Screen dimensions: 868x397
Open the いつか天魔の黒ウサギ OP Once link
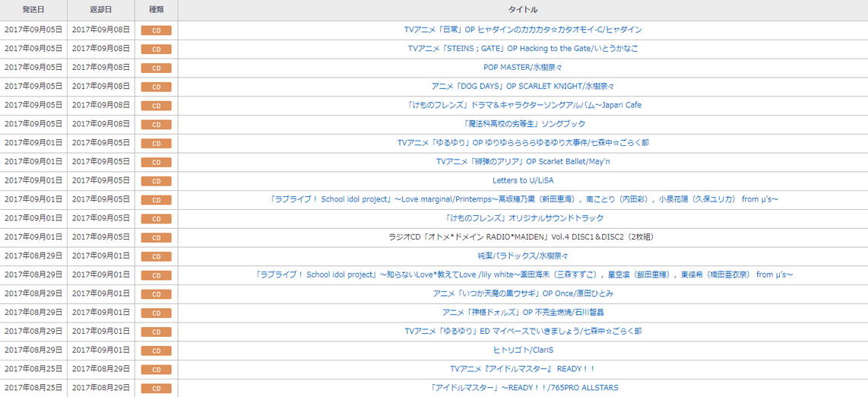coord(523,294)
